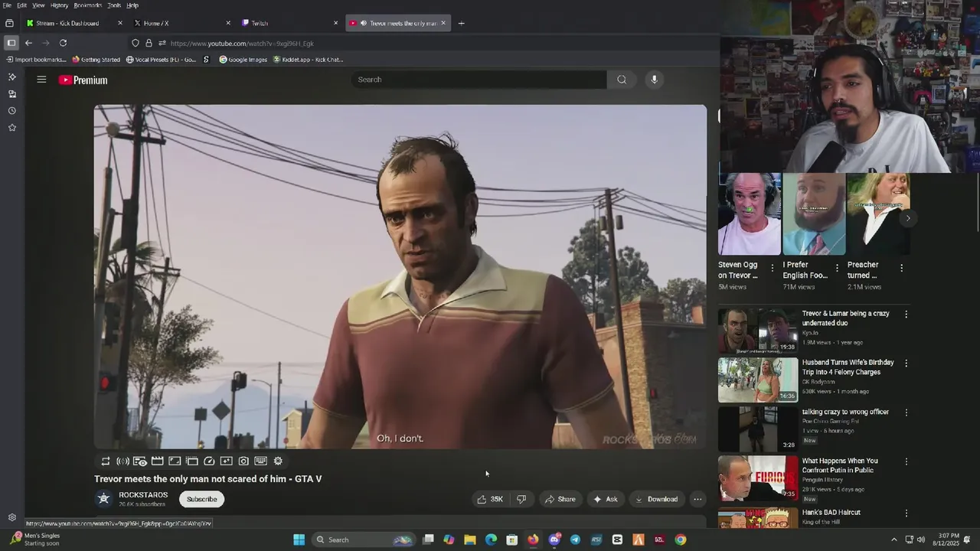Switch to the Home / X tab
Screen dimensions: 980x551
(x=181, y=23)
